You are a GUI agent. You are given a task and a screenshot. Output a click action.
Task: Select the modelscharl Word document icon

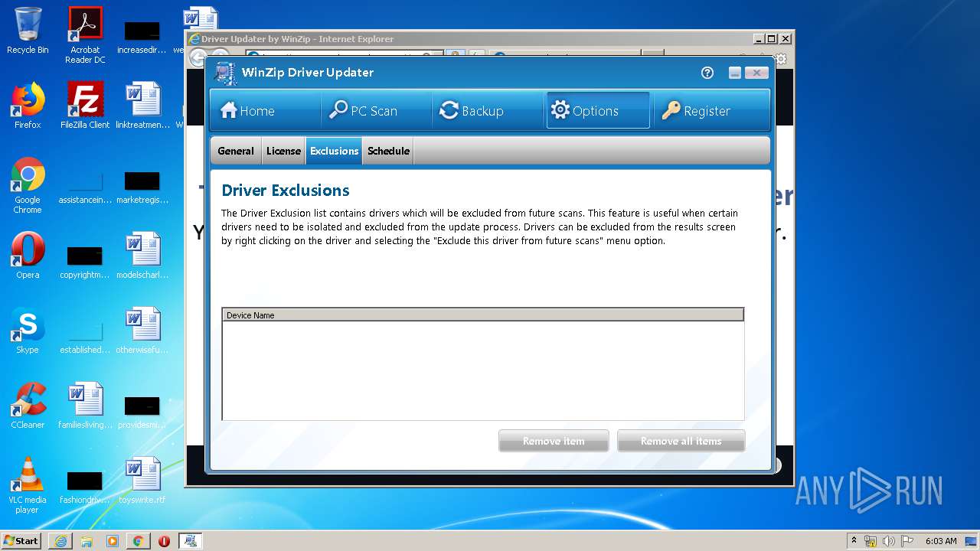(x=143, y=256)
